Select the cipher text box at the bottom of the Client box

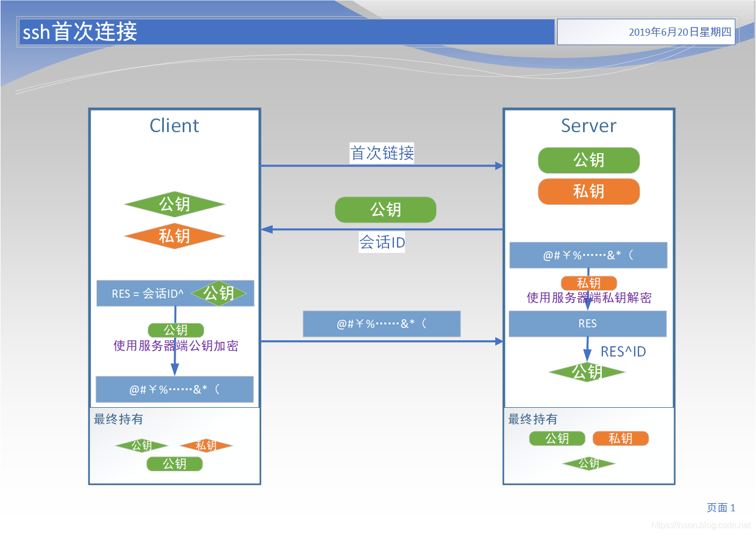(175, 389)
